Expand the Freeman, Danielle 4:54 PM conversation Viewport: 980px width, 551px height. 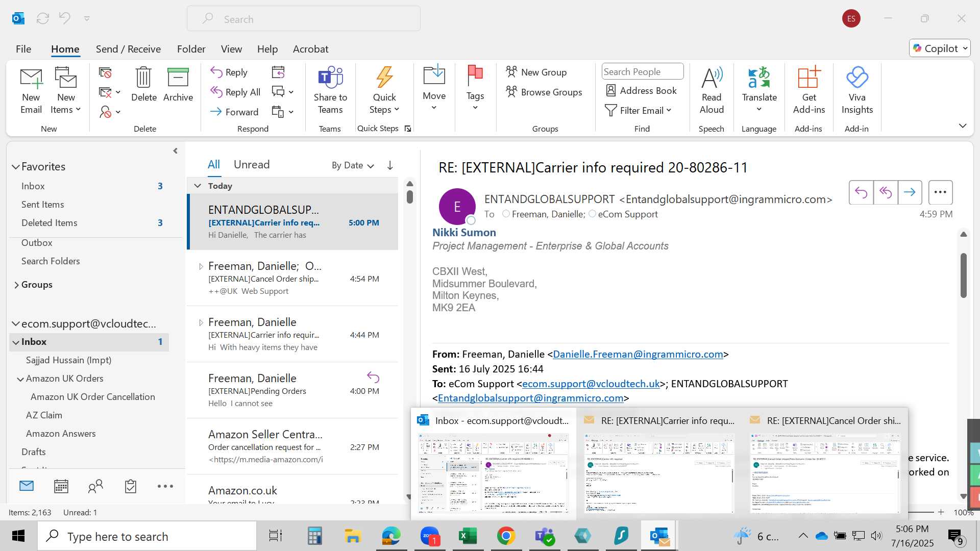tap(201, 266)
